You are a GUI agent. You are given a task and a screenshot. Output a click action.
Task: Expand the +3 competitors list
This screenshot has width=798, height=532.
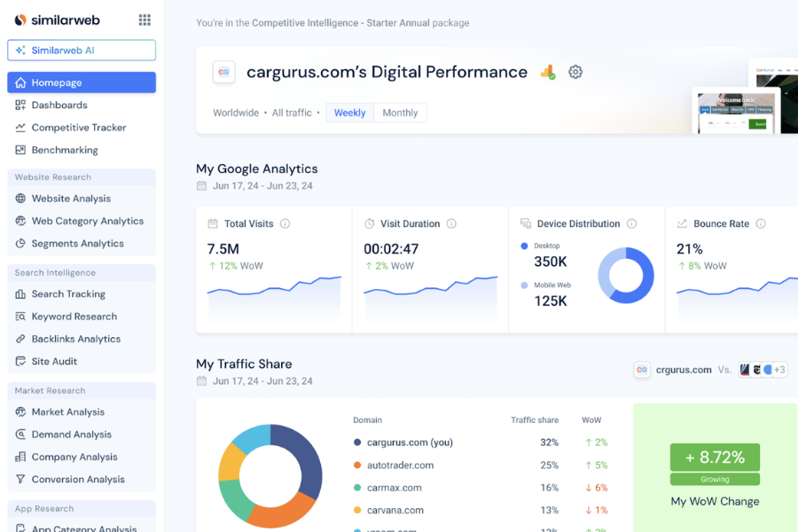point(778,370)
